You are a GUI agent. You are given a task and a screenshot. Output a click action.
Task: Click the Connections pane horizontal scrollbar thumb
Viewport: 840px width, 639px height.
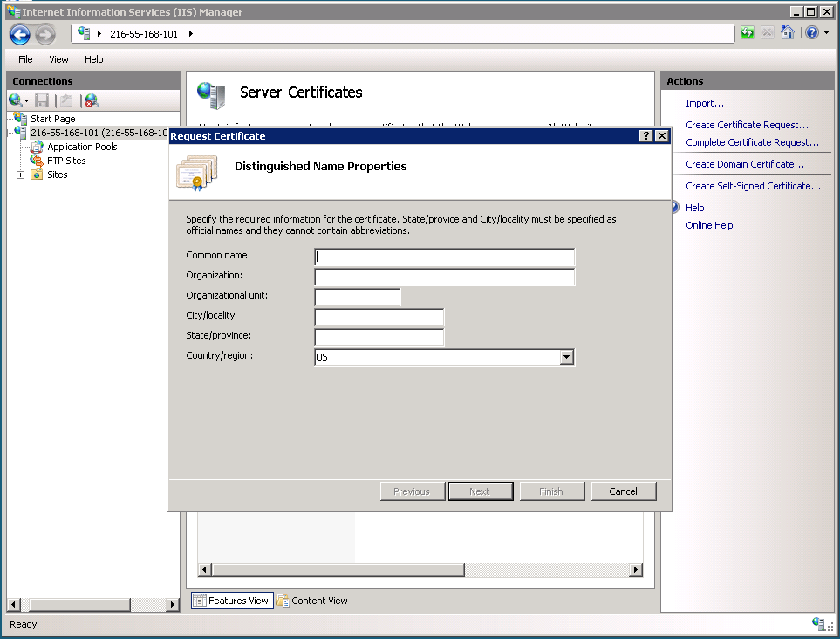tap(80, 605)
